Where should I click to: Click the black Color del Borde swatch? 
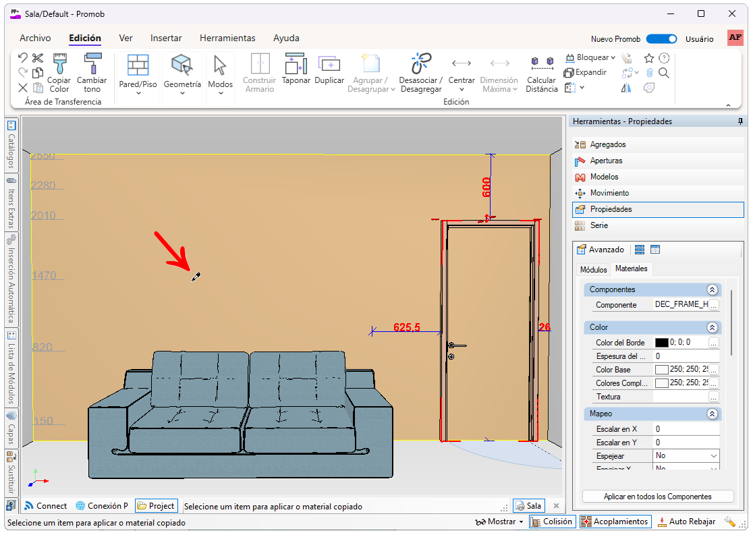click(661, 343)
